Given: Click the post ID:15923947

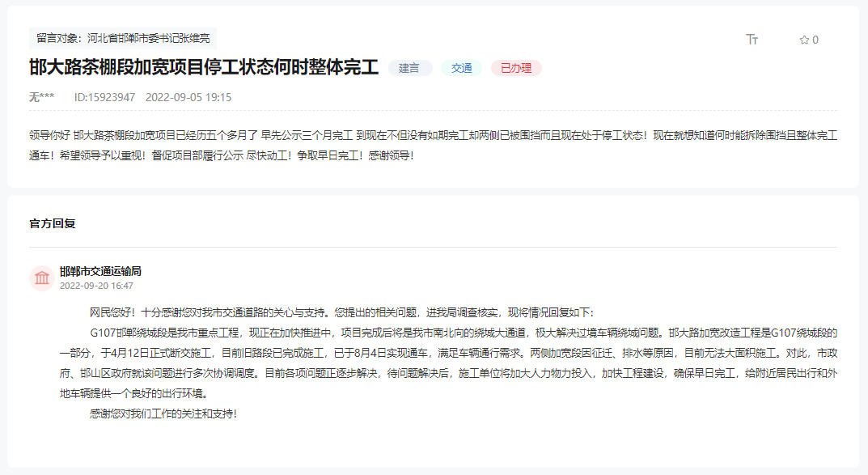Looking at the screenshot, I should [104, 97].
